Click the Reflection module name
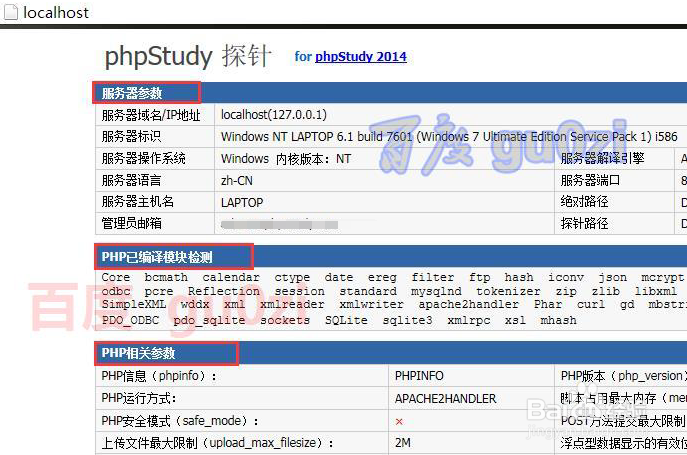Screen dimensions: 687x455 coord(224,291)
